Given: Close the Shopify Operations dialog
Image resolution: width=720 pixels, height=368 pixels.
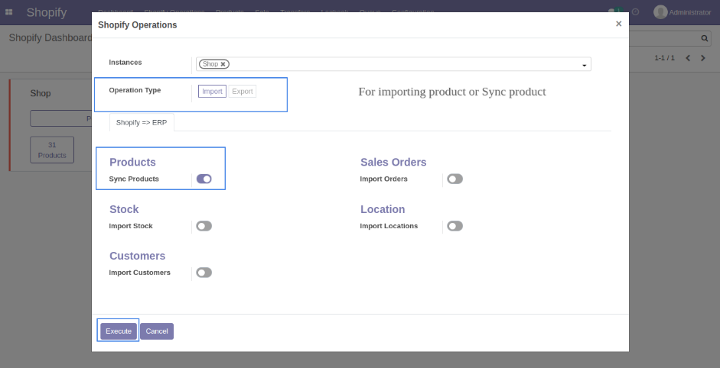Looking at the screenshot, I should coord(619,24).
